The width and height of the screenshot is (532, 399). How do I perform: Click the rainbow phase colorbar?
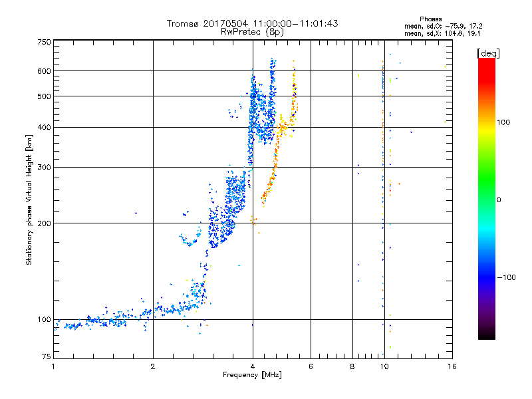click(487, 199)
